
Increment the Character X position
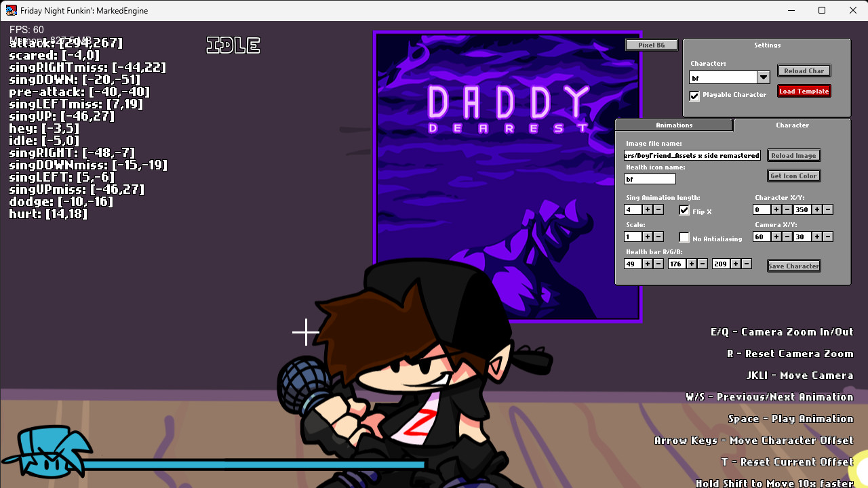tap(776, 210)
